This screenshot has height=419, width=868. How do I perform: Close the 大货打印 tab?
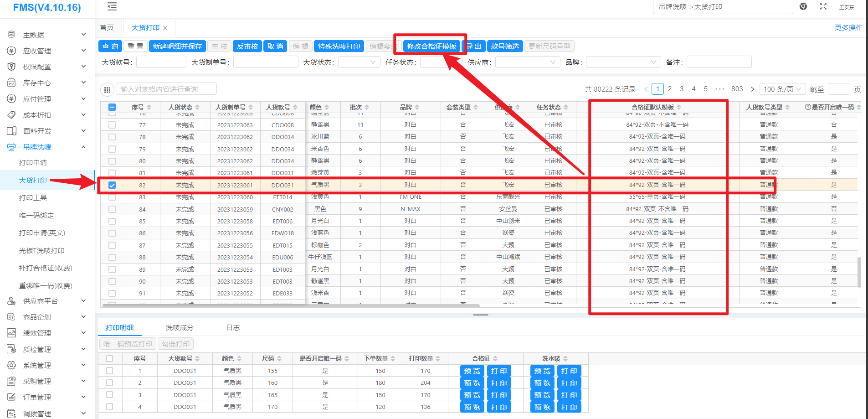coord(165,28)
